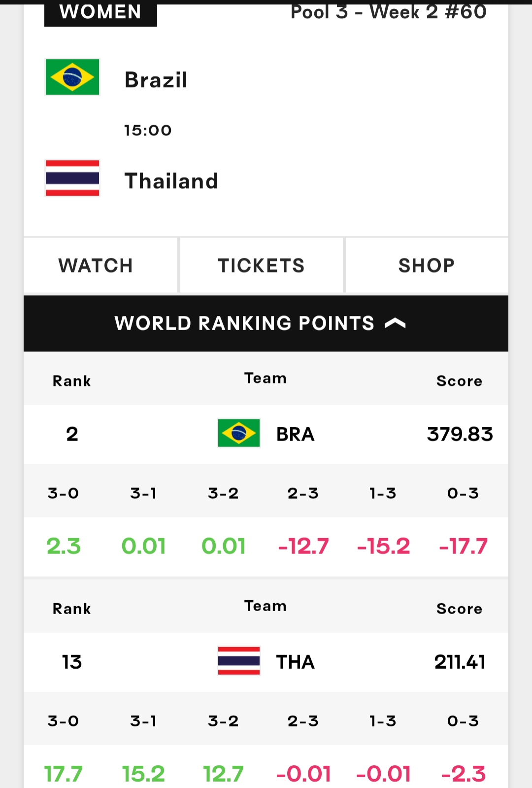
Task: Open the WATCH button
Action: (96, 266)
